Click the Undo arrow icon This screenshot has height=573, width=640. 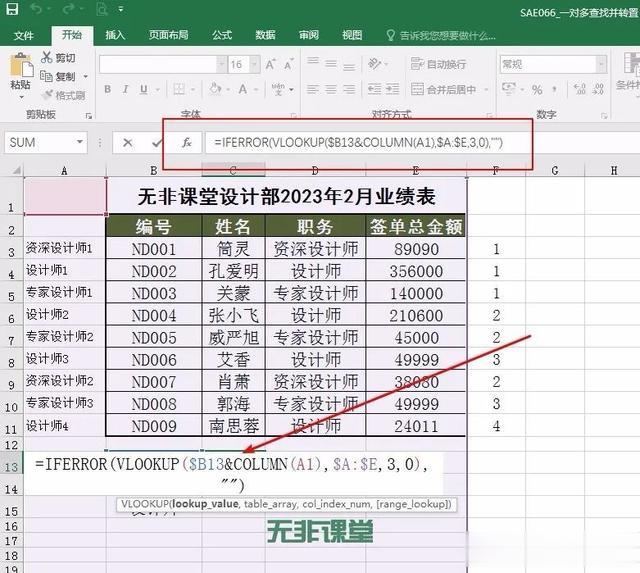click(x=36, y=9)
